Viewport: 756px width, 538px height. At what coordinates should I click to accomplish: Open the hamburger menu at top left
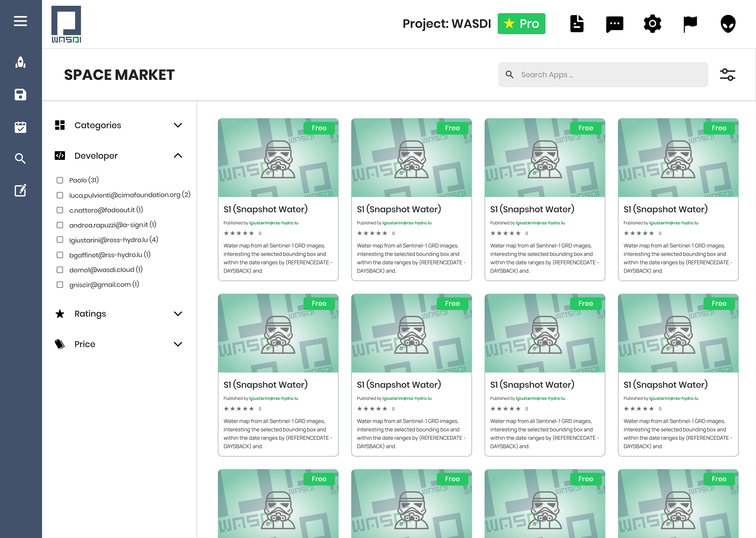(20, 21)
